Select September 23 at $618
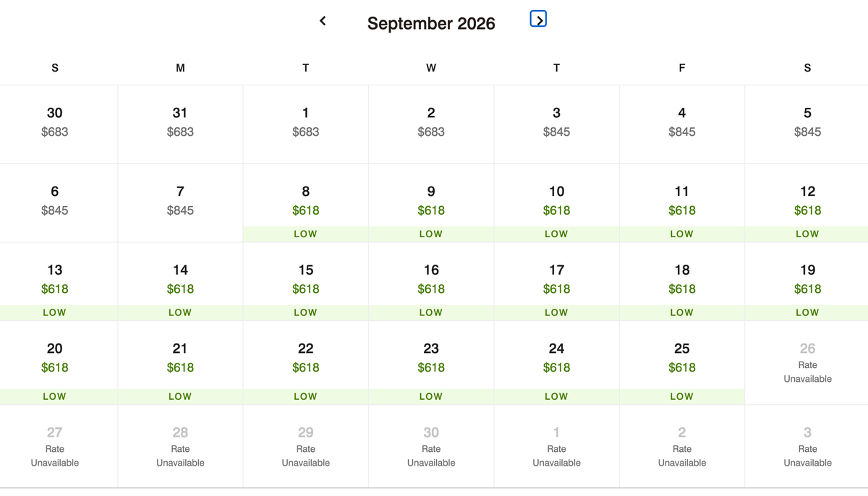The width and height of the screenshot is (868, 496). pyautogui.click(x=431, y=359)
